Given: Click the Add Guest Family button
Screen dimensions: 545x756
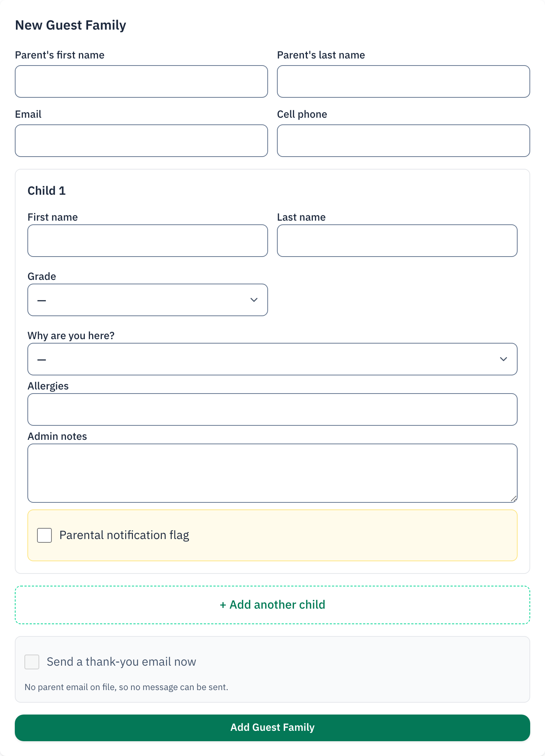Looking at the screenshot, I should 272,728.
